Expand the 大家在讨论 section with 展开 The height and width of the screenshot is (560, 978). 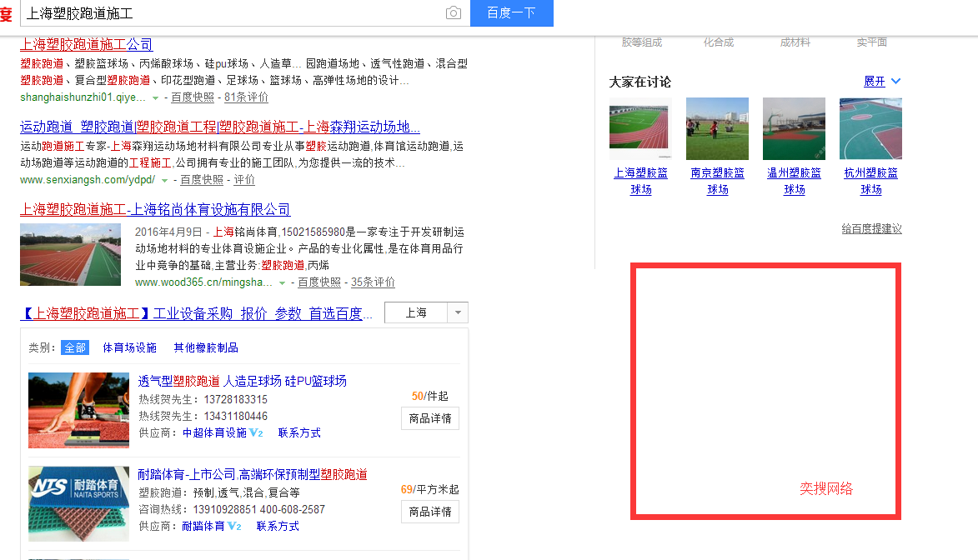[x=882, y=82]
